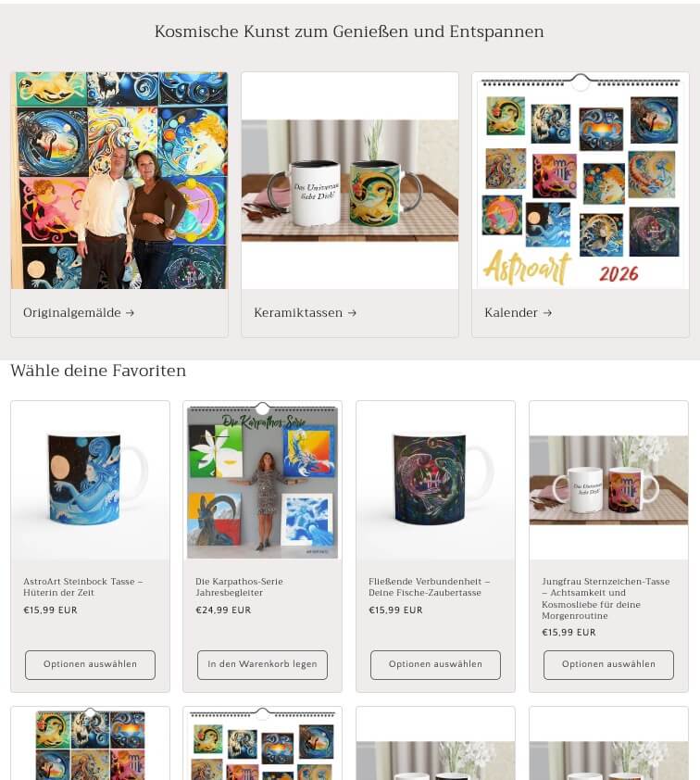700x780 pixels.
Task: Click the arrow icon next to Originalgemälde
Action: 131,313
